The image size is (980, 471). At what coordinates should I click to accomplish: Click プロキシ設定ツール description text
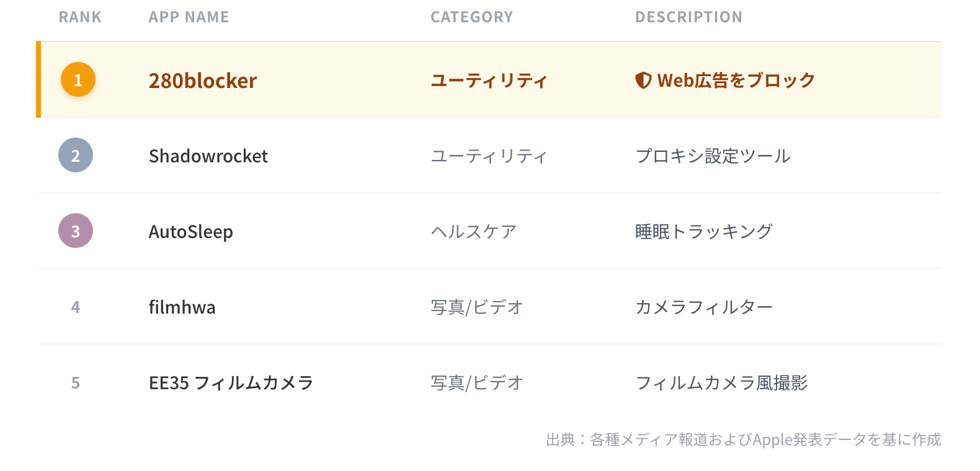pyautogui.click(x=713, y=156)
